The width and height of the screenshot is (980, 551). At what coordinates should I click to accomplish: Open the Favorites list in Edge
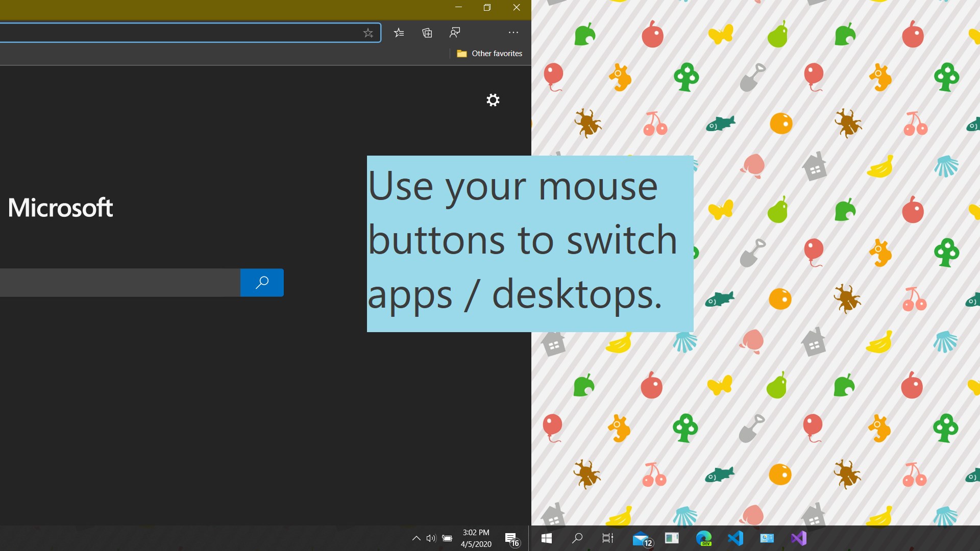coord(400,32)
